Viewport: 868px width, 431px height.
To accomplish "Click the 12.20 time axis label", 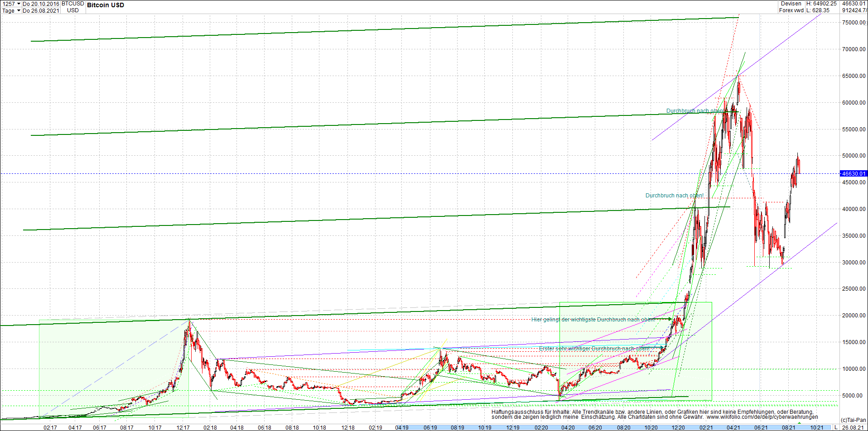I will (678, 427).
